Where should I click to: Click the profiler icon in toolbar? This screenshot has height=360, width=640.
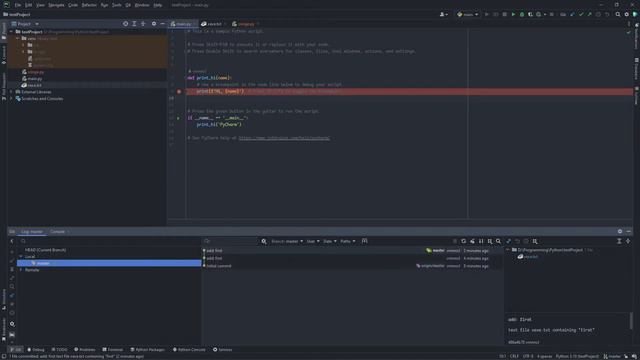click(539, 14)
